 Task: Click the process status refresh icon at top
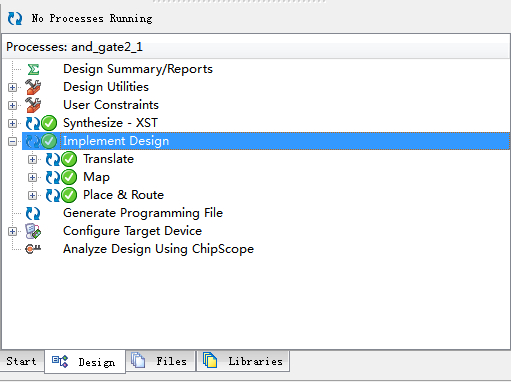pyautogui.click(x=15, y=18)
